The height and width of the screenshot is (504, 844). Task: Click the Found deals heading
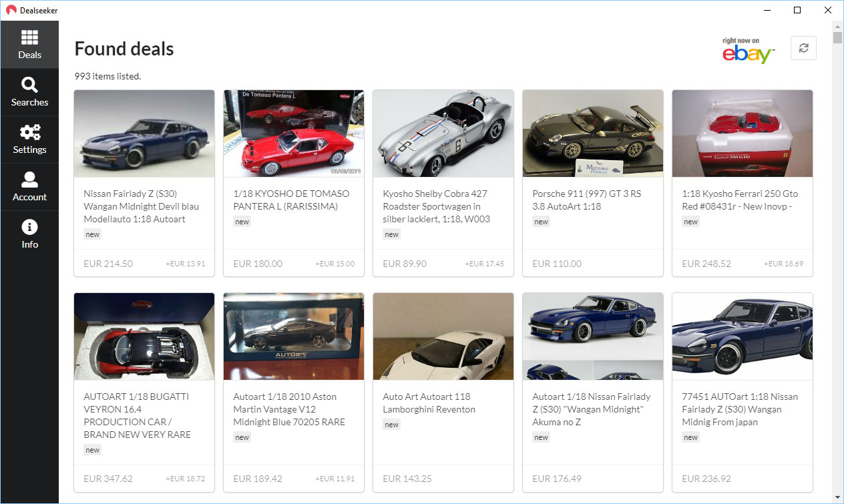point(124,49)
